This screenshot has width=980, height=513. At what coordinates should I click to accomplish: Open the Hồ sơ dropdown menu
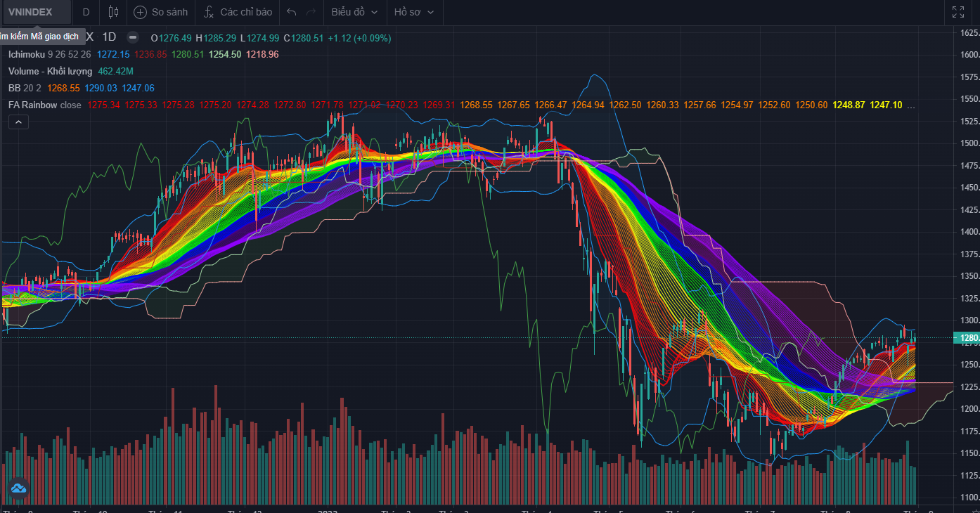coord(413,12)
